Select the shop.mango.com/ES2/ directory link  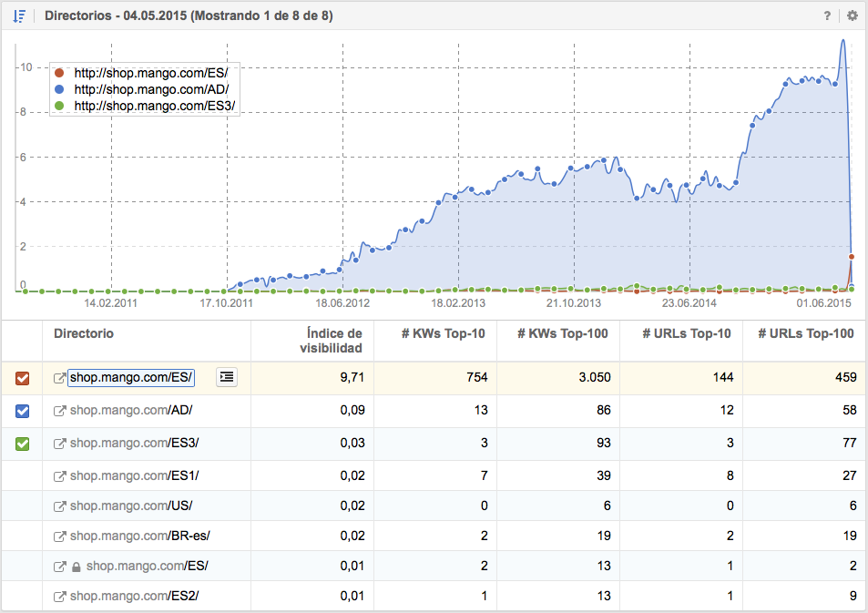click(x=134, y=597)
